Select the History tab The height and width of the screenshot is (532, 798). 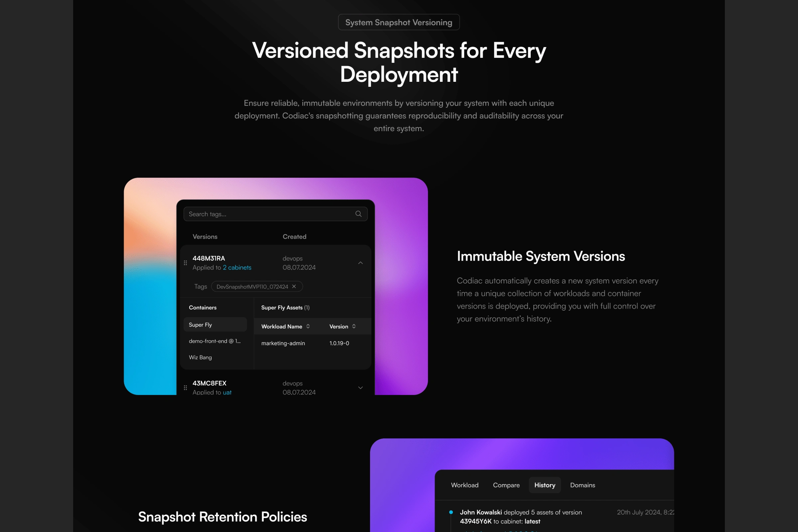click(x=545, y=485)
